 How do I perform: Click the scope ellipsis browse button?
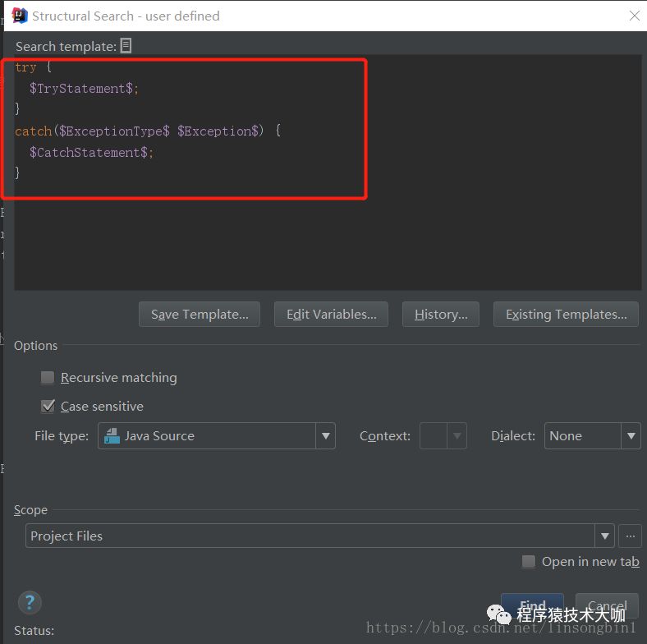click(630, 536)
